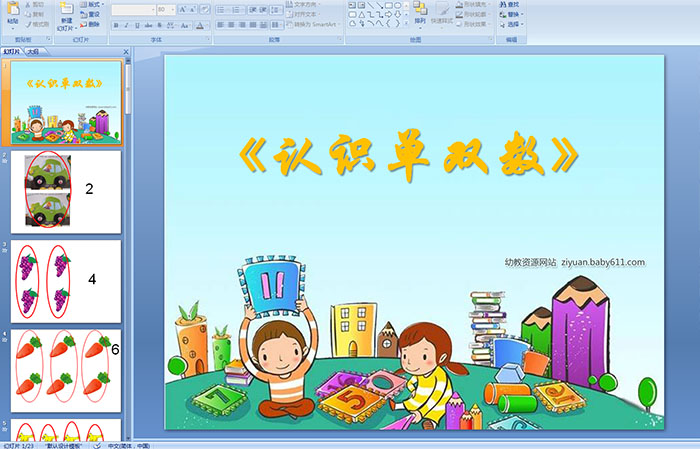Viewport: 700px width, 449px height.
Task: Open the Layout dropdown
Action: click(92, 4)
